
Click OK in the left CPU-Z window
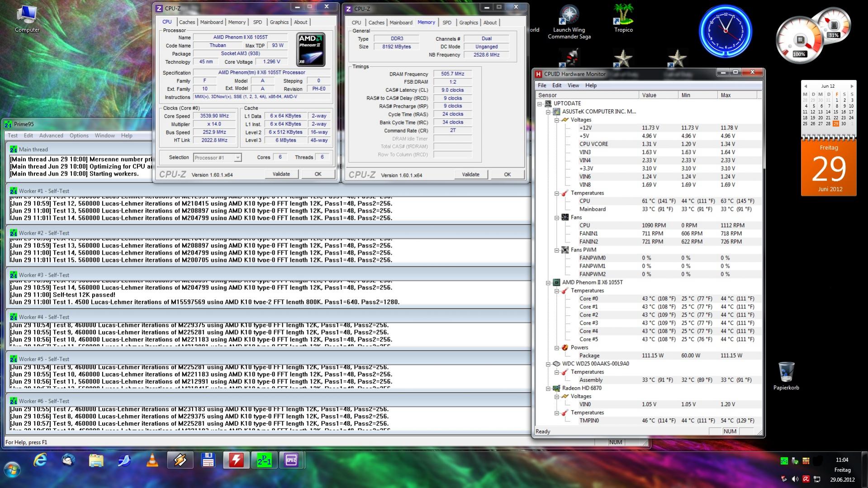pyautogui.click(x=318, y=174)
